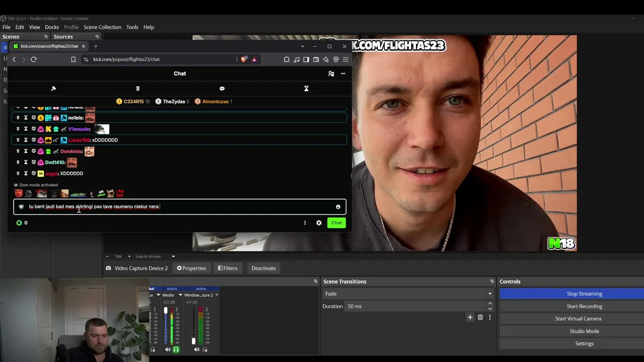Open OBS Settings from Controls
This screenshot has width=644, height=362.
[x=584, y=343]
